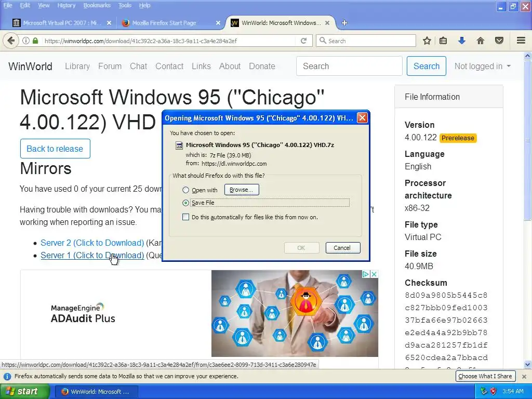Open the Donate link in navbar
The image size is (532, 399).
point(262,66)
